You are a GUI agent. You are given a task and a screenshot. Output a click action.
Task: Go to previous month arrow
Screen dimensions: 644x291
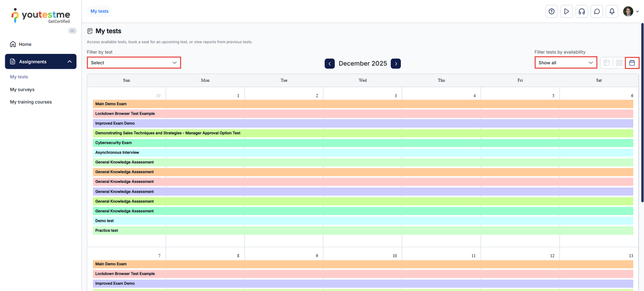[330, 64]
